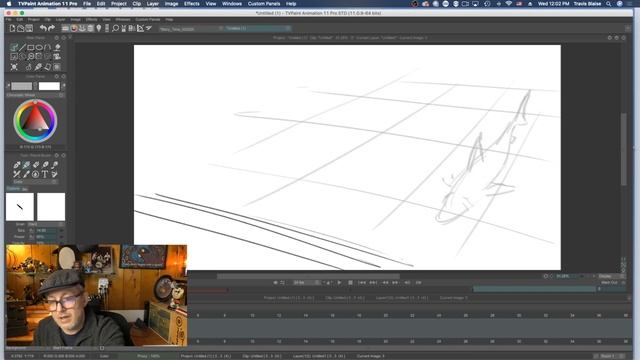This screenshot has width=640, height=360.
Task: Click the brush Size value field
Action: tap(46, 231)
